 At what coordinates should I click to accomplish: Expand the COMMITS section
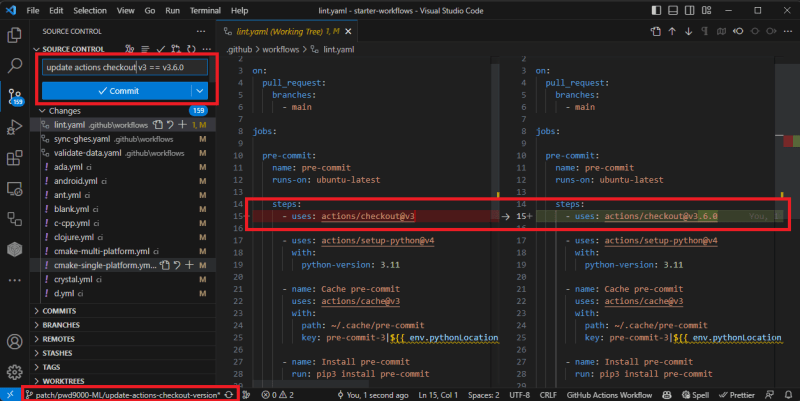click(x=59, y=311)
